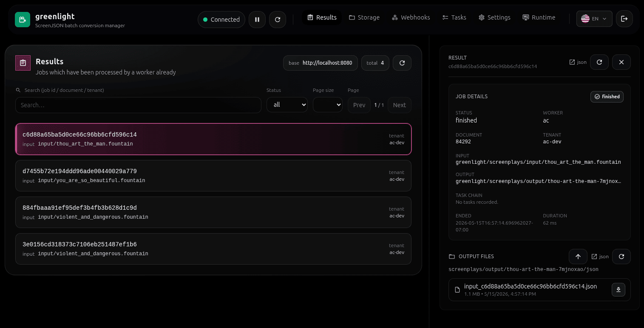Click the input path greenlight/screenplays/input/thou_art_the_man.fountain
This screenshot has height=328, width=644.
coord(538,162)
